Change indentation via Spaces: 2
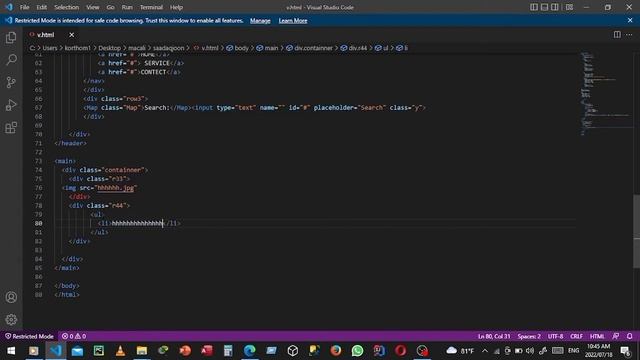The height and width of the screenshot is (360, 640). pyautogui.click(x=529, y=336)
